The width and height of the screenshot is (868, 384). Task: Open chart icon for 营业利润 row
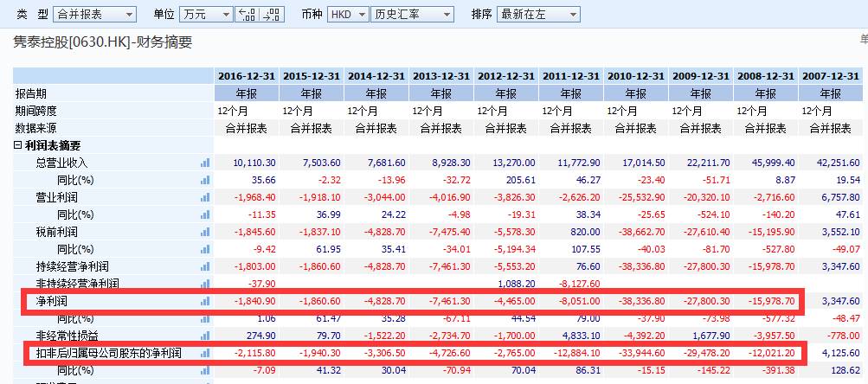pos(205,197)
